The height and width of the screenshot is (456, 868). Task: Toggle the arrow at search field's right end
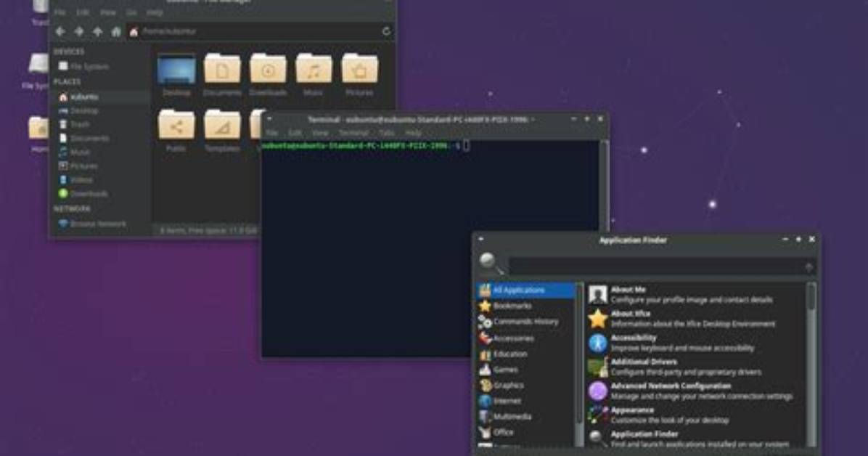coord(808,268)
